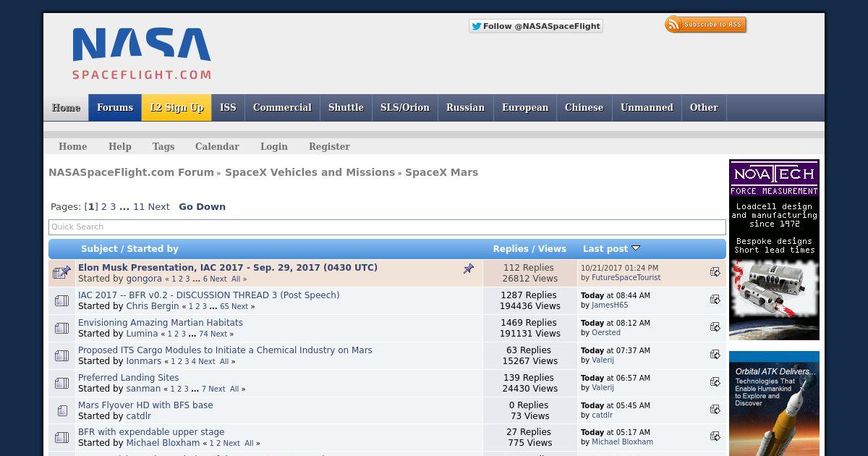Click topic icon beside IAC 2017 BFR v0.2 thread
This screenshot has width=868, height=456.
[x=61, y=300]
